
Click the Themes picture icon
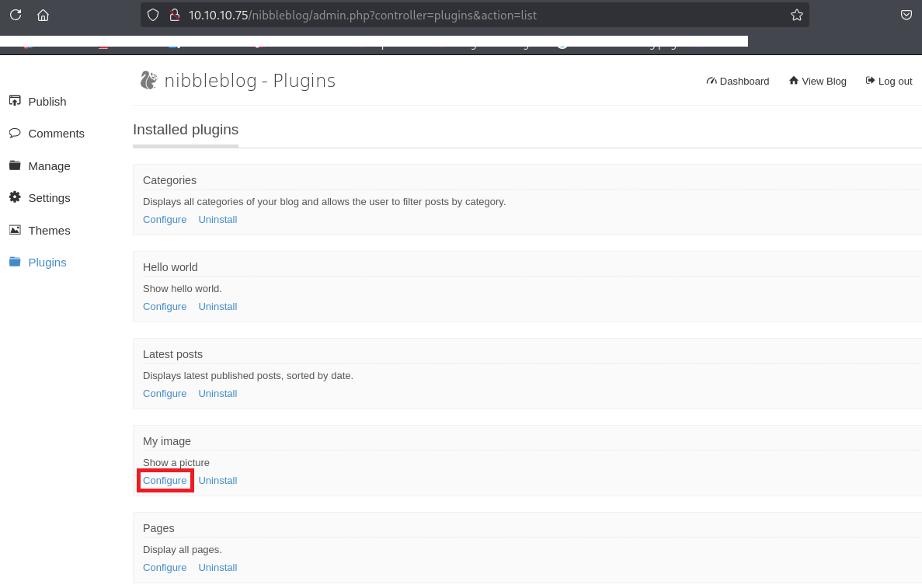click(15, 230)
